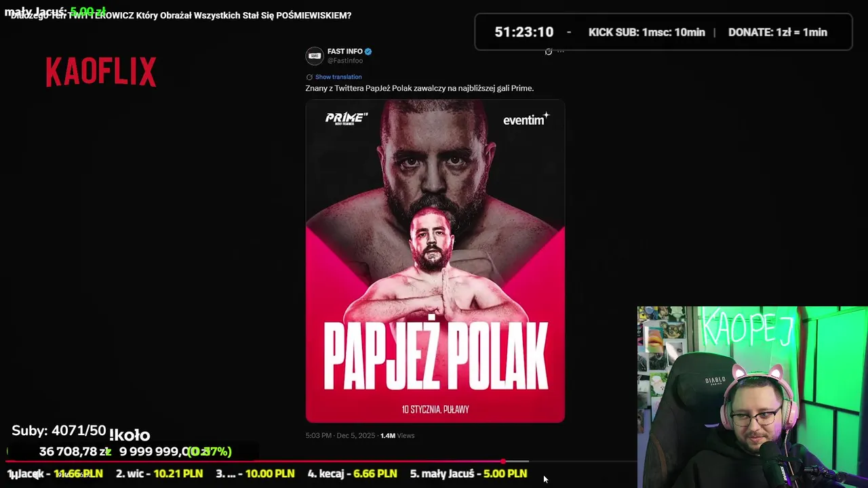Click the pause button on the player
The height and width of the screenshot is (488, 868).
coord(14,475)
